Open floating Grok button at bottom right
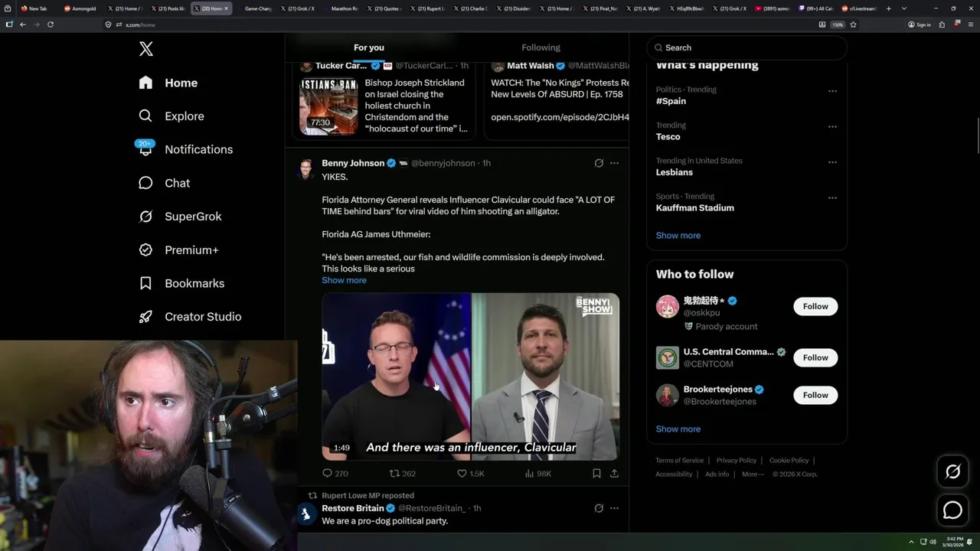The image size is (980, 551). click(x=952, y=472)
